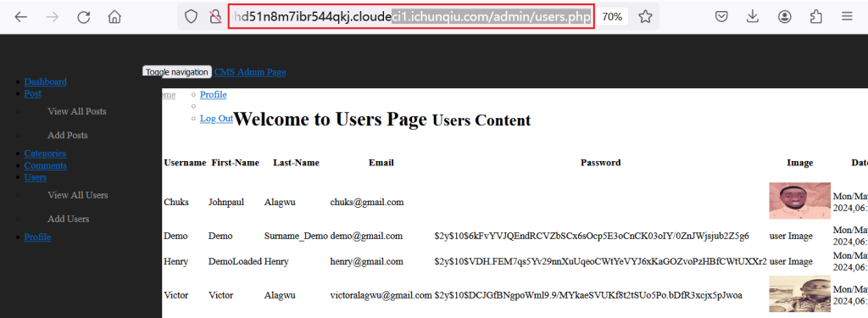Bookmark this page with the star
Viewport: 868px width, 318px height.
pos(645,17)
